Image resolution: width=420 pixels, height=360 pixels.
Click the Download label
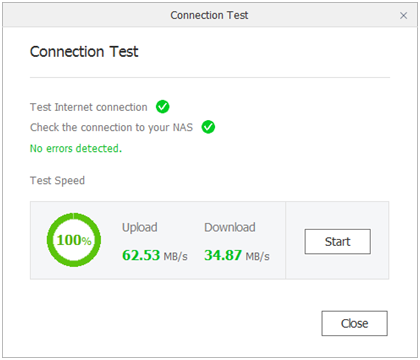point(230,227)
